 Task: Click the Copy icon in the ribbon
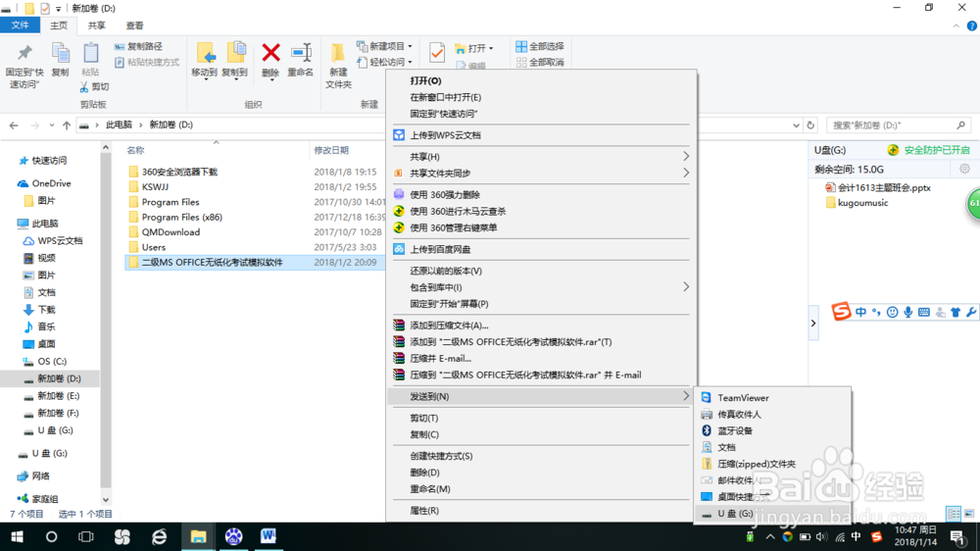point(61,53)
